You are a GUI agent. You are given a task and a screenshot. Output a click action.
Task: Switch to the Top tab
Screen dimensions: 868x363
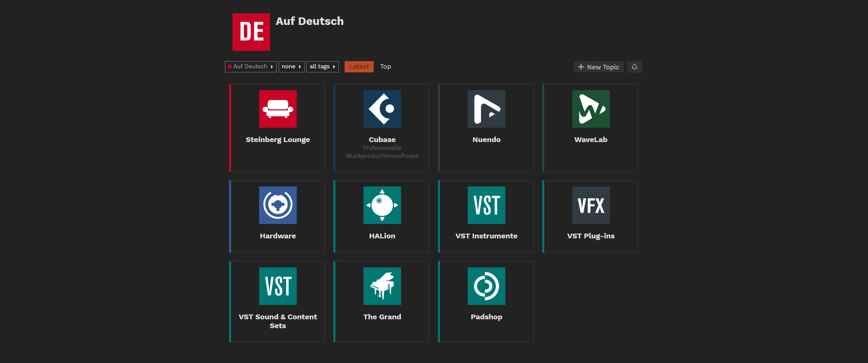pos(385,67)
